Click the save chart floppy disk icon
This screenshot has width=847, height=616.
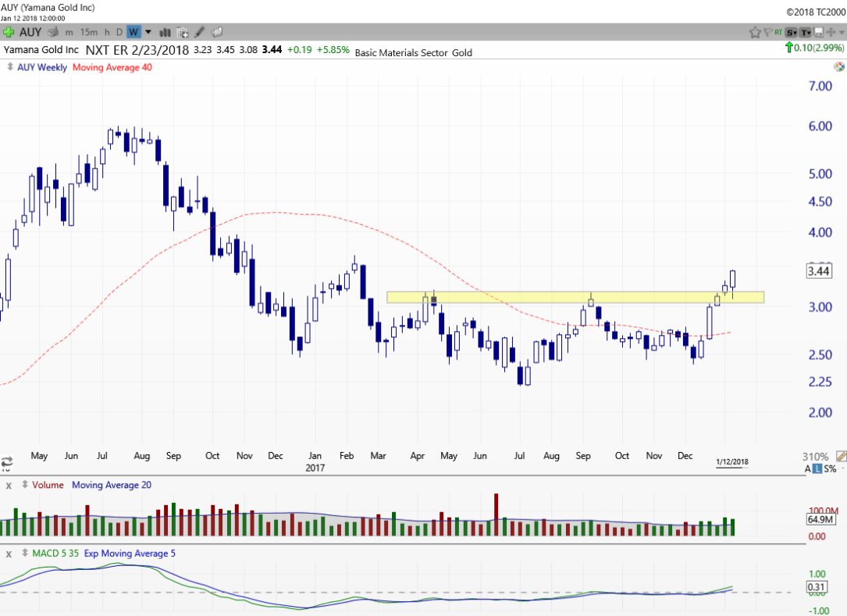818,32
